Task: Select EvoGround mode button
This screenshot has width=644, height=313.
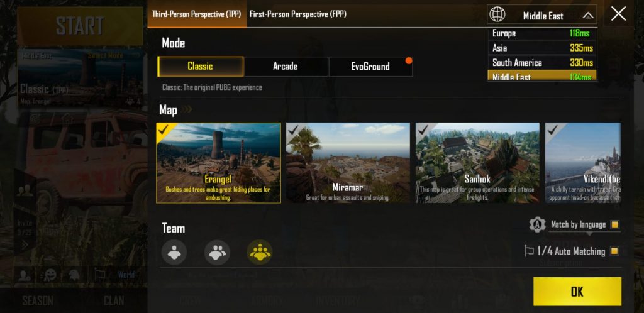Action: click(x=371, y=67)
